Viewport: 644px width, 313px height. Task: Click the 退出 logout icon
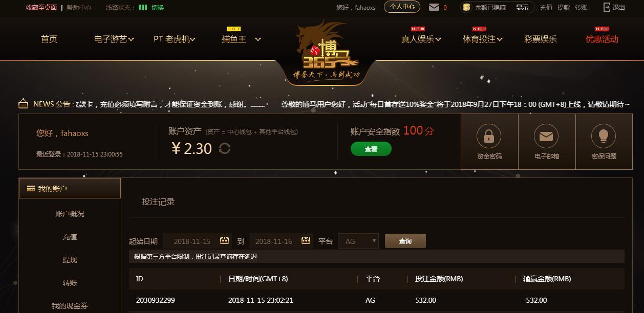point(607,7)
